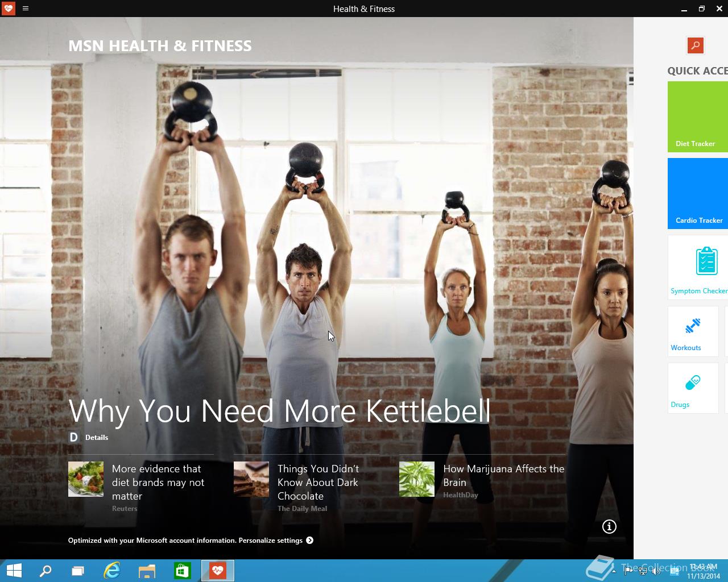
Task: Click the HealthDay source label
Action: point(461,495)
